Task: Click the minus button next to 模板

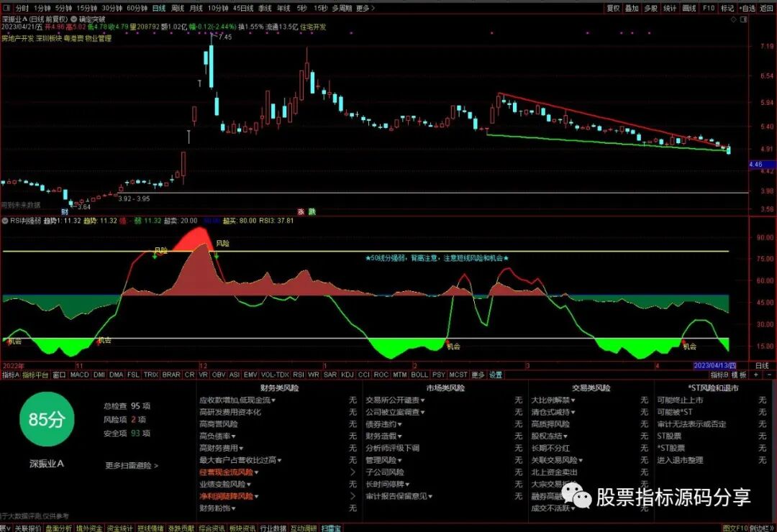Action: 769,375
